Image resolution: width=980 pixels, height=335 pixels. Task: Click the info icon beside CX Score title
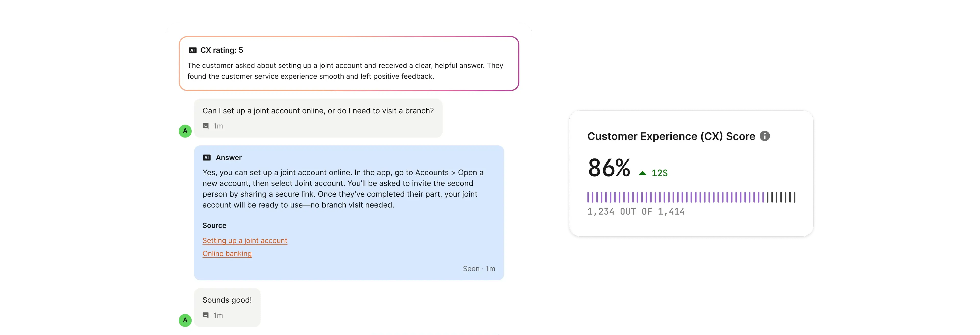(765, 136)
